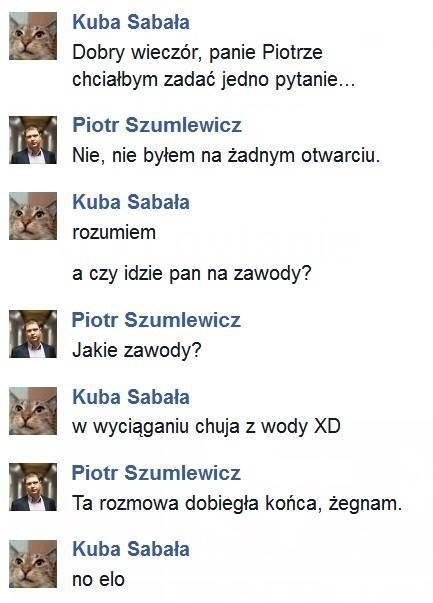Select Kuba Sabała name above the 'XD' message

pyautogui.click(x=131, y=397)
